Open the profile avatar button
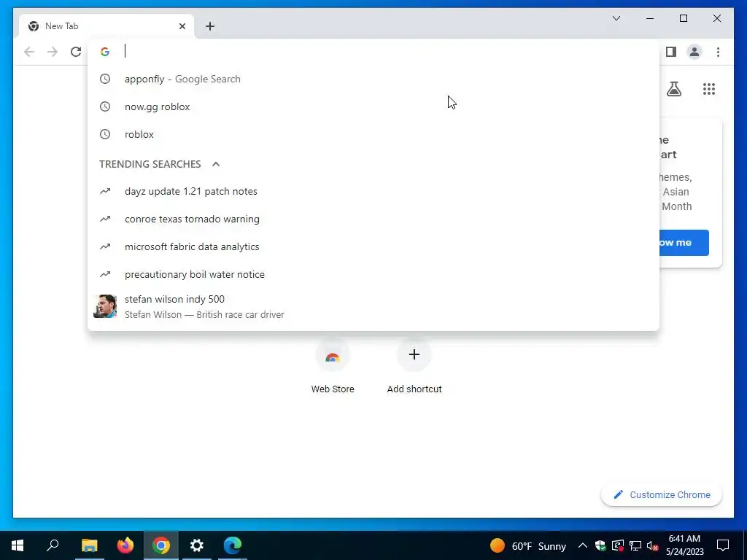 coord(694,52)
